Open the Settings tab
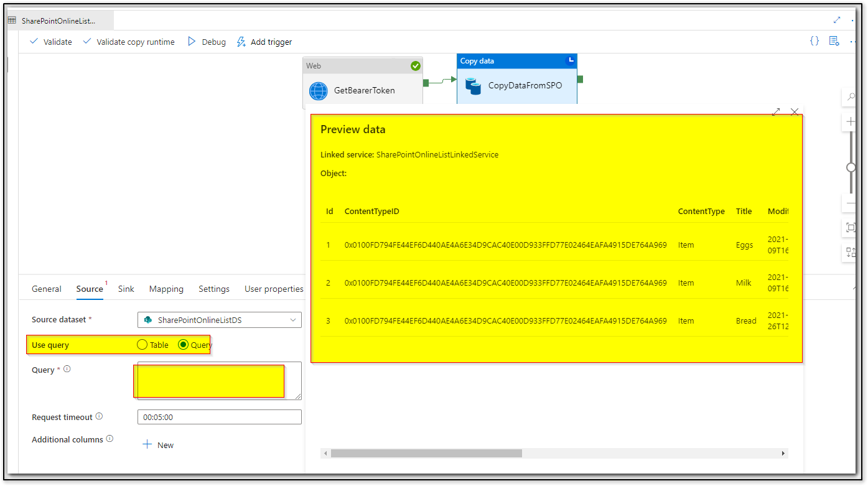 coord(214,289)
